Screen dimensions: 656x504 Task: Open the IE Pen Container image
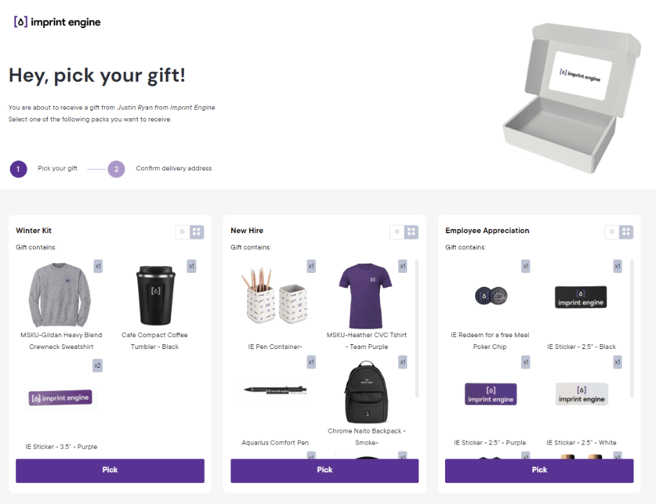coord(274,296)
